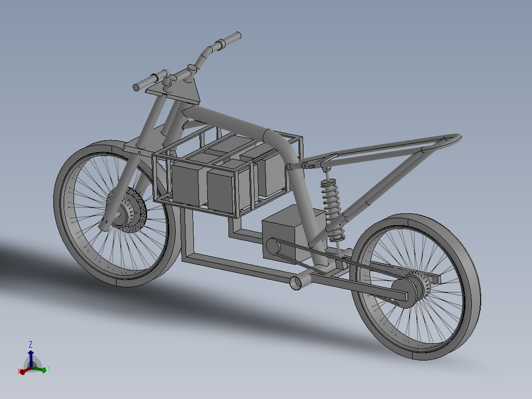
Task: Click the Y axis label text
Action: 49,367
